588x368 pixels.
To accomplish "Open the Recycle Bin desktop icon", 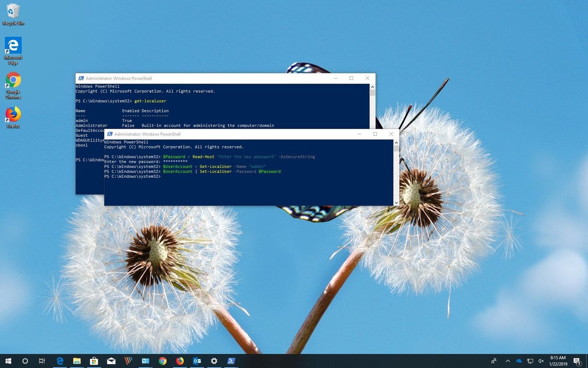I will click(13, 14).
